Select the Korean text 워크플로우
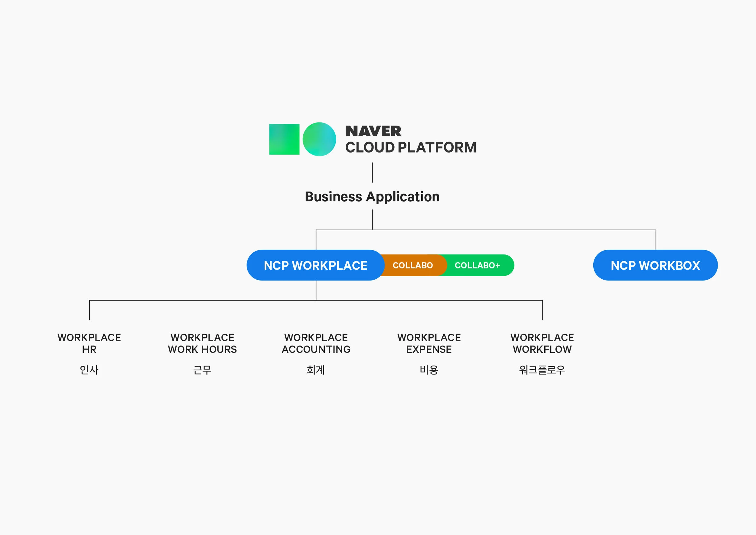 point(542,370)
